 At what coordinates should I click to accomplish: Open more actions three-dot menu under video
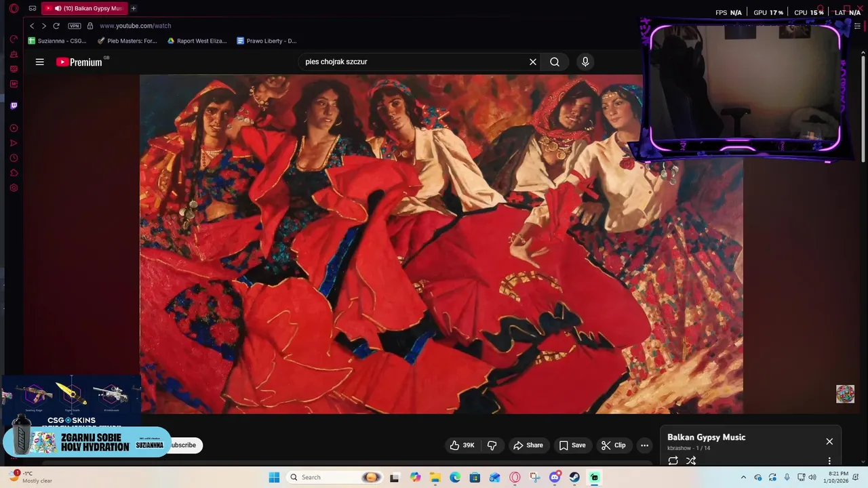[644, 445]
